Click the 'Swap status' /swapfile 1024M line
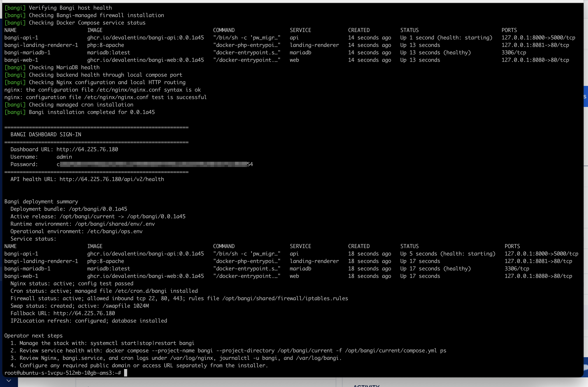 click(80, 306)
